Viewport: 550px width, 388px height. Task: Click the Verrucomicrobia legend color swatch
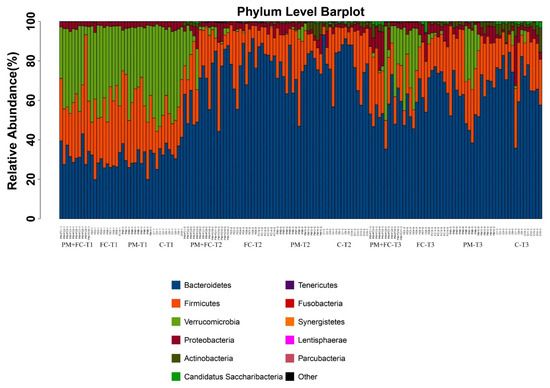coord(176,322)
